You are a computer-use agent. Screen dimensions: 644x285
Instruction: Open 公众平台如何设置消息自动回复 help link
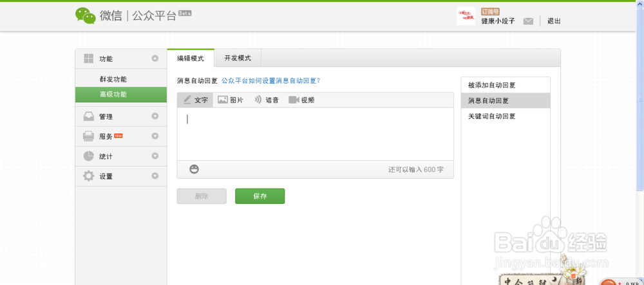point(271,81)
